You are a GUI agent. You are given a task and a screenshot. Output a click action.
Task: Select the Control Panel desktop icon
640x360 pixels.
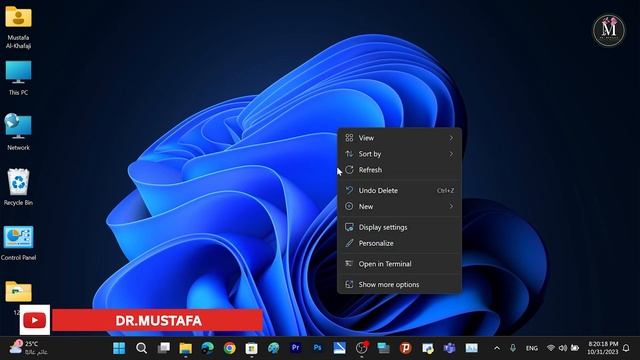(18, 242)
